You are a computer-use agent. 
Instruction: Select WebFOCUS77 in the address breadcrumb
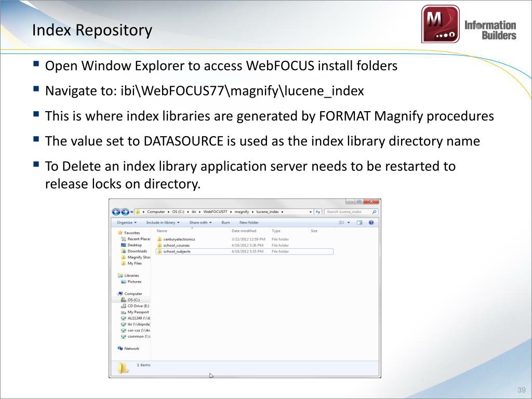coord(215,212)
